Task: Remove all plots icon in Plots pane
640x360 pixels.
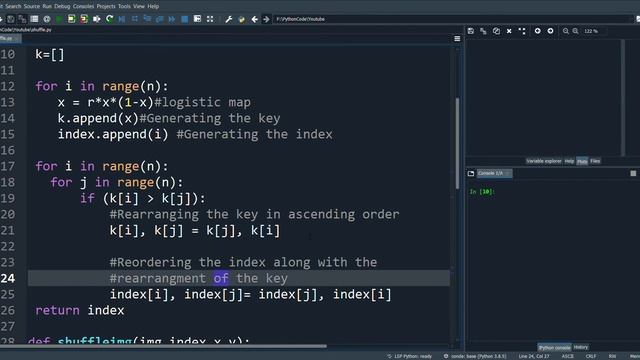Action: [522, 31]
